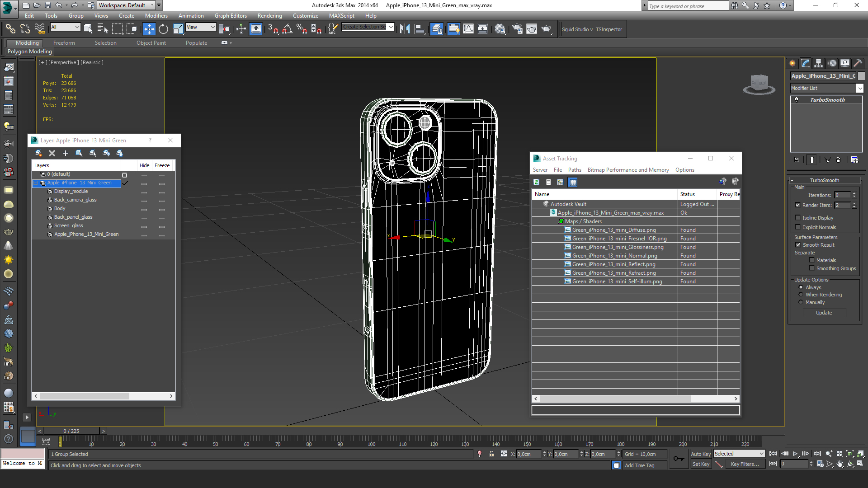The height and width of the screenshot is (488, 868).
Task: Check Separate by Smoothing Groups
Action: pyautogui.click(x=812, y=268)
